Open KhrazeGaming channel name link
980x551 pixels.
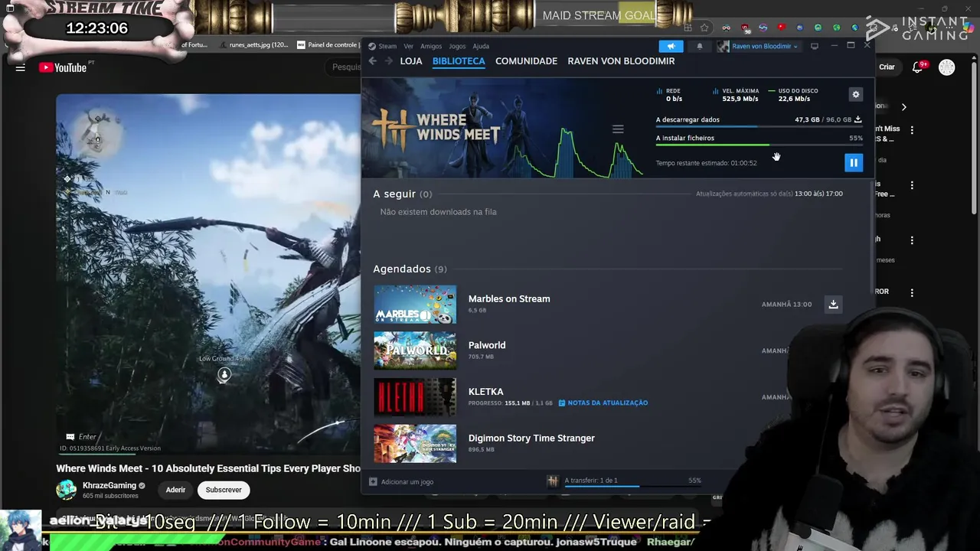point(109,485)
